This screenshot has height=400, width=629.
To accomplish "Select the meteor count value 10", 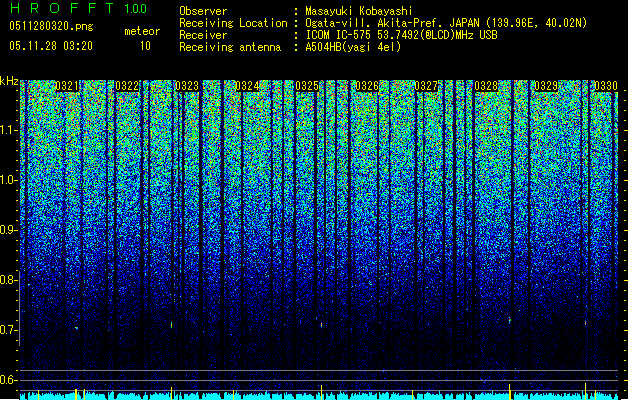I will 145,46.
